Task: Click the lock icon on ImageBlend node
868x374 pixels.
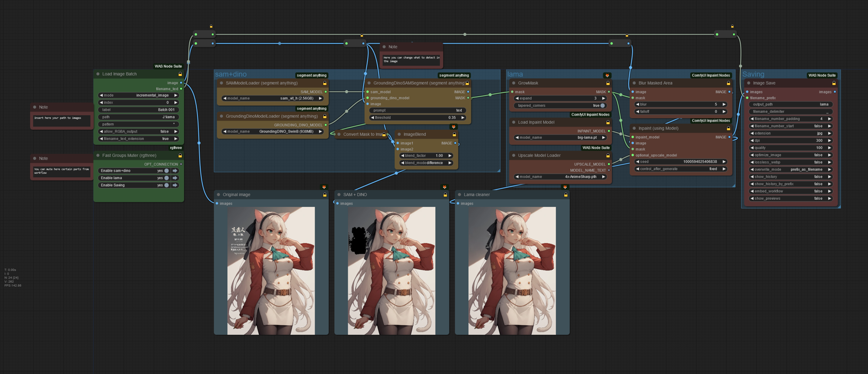Action: coord(454,135)
